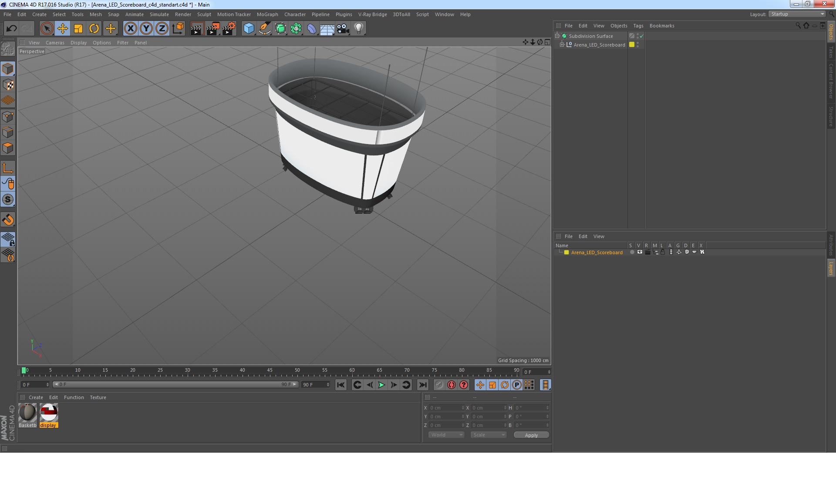
Task: Open the MoGraph menu
Action: tap(267, 14)
